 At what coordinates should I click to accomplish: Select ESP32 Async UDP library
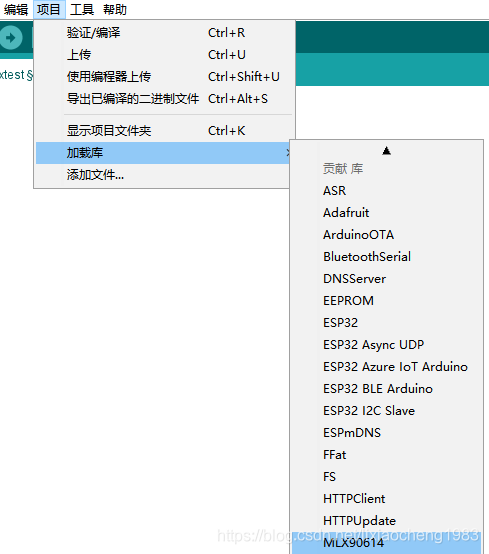tap(387, 345)
